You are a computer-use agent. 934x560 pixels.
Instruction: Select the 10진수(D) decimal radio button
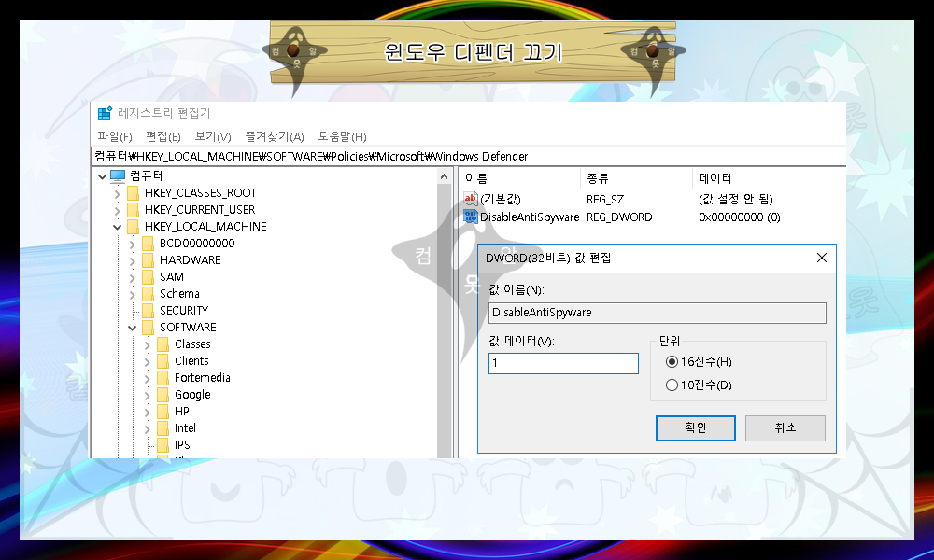pyautogui.click(x=672, y=385)
